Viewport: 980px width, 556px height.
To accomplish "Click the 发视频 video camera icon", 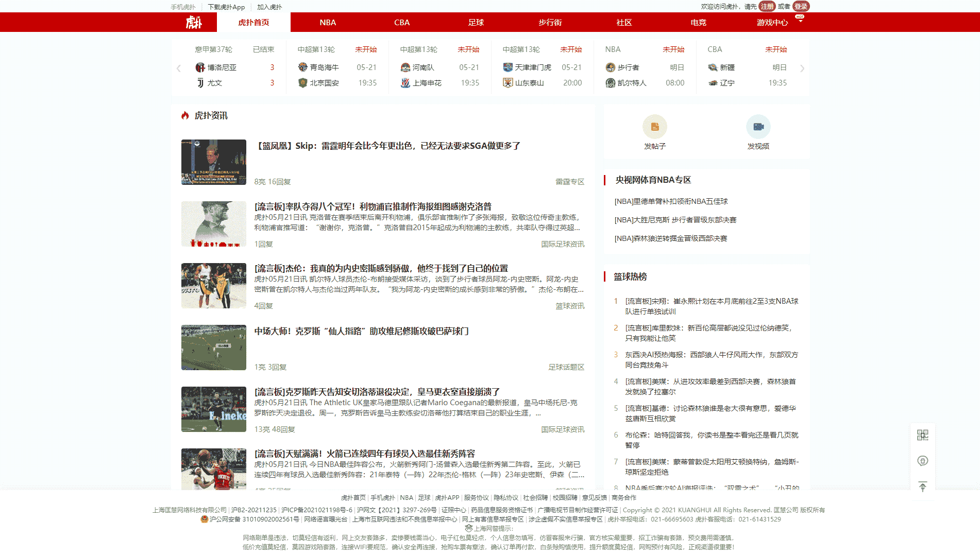I will click(758, 127).
